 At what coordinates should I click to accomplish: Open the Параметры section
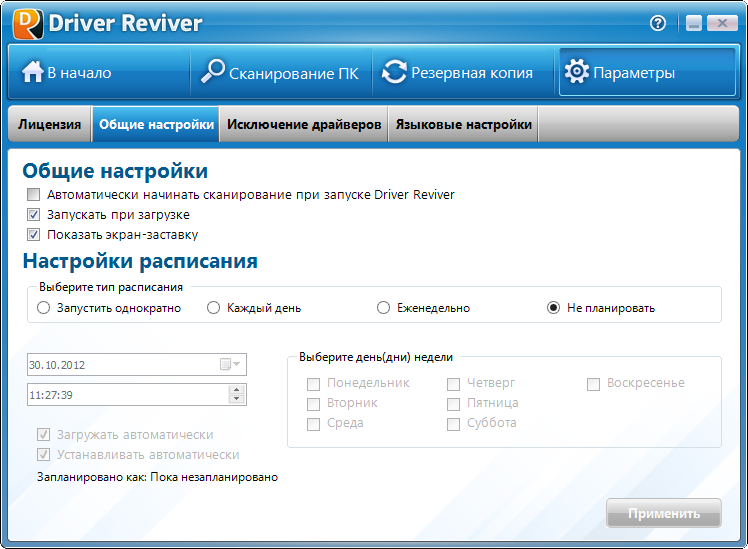[647, 72]
